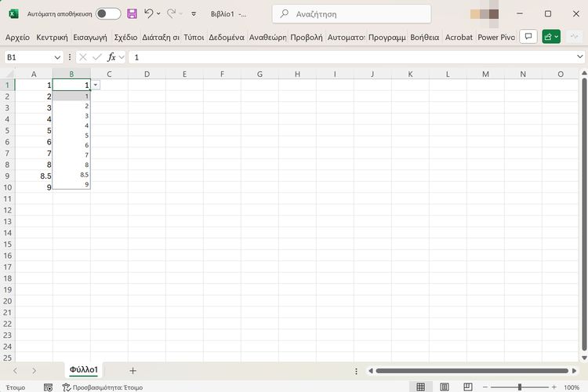Click the Insert Function fx icon

point(111,57)
